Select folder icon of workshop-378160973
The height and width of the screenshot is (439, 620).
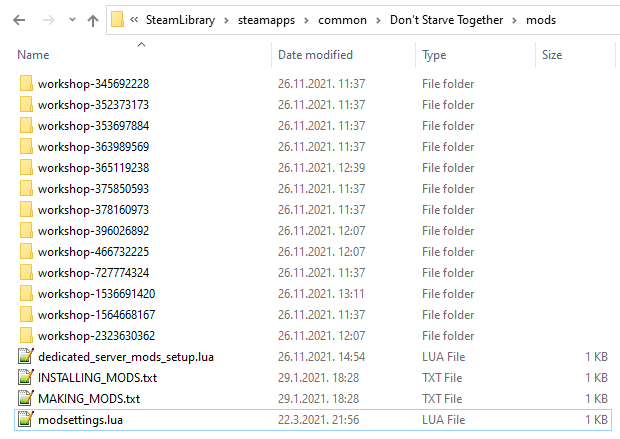tap(26, 209)
